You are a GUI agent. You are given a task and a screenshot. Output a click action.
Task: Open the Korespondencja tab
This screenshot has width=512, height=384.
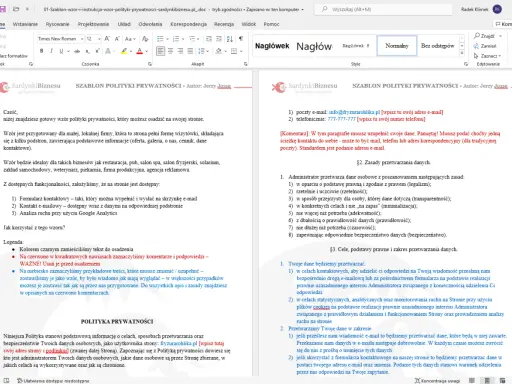point(188,24)
